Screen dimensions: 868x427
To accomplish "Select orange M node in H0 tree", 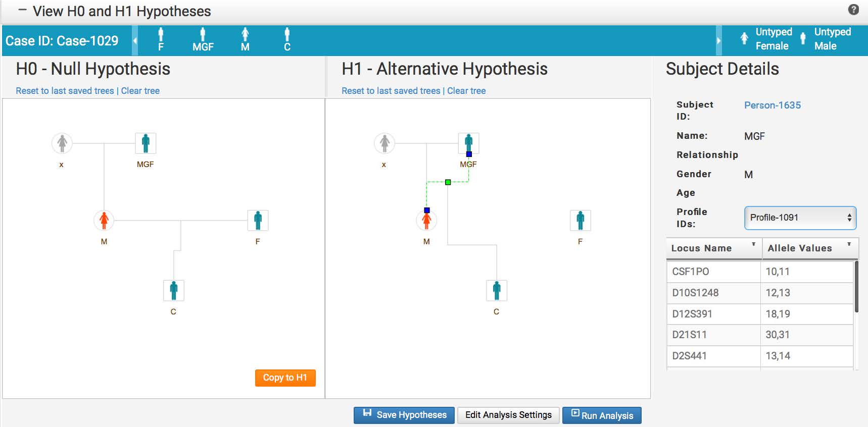I will 104,221.
